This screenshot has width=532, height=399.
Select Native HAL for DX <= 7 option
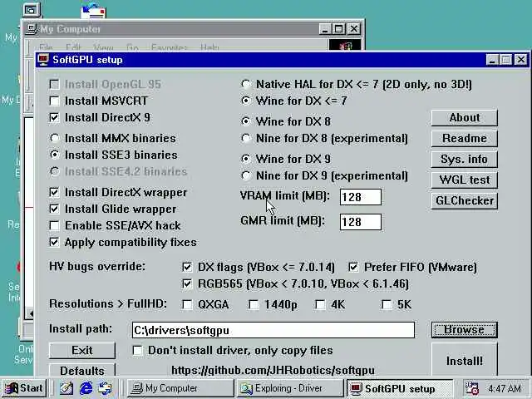click(246, 84)
